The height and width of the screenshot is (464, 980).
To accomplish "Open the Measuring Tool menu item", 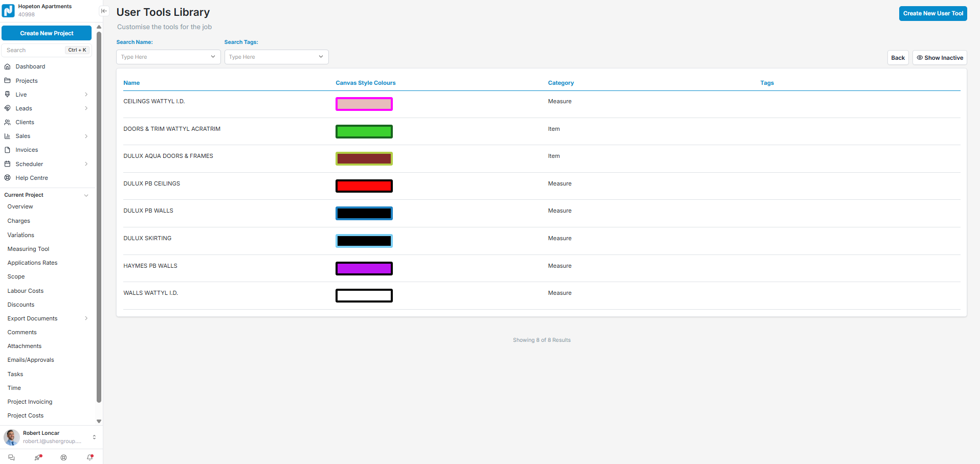I will [x=28, y=249].
